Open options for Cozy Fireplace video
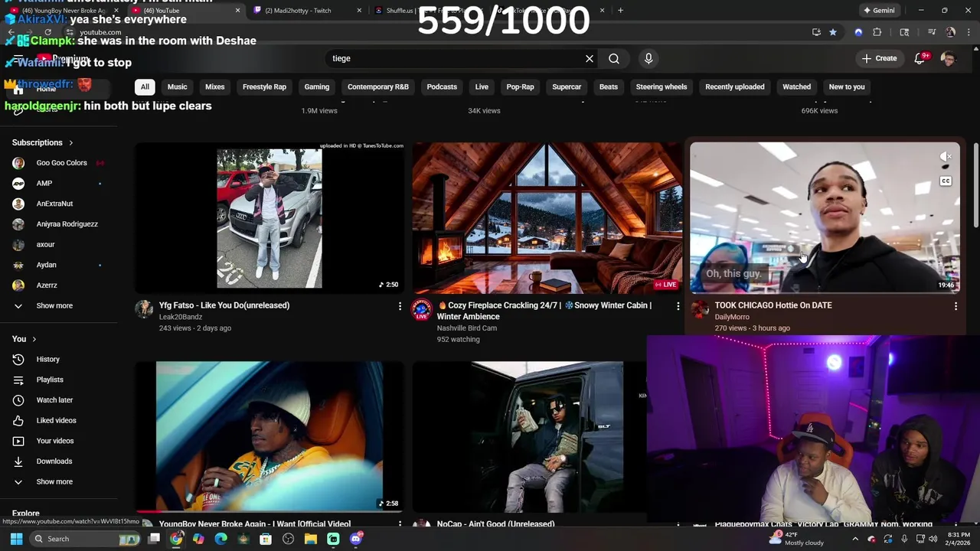Viewport: 980px width, 551px height. tap(678, 306)
